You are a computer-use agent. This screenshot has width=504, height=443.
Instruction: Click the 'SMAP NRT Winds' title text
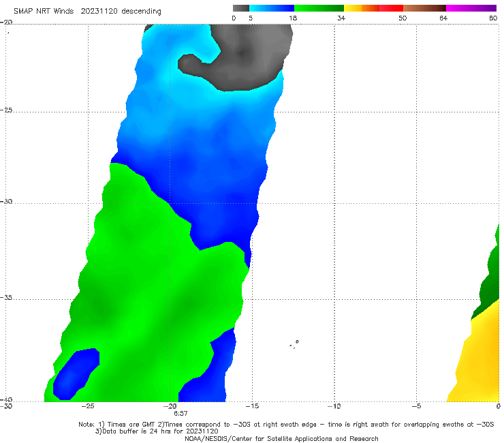click(x=44, y=12)
